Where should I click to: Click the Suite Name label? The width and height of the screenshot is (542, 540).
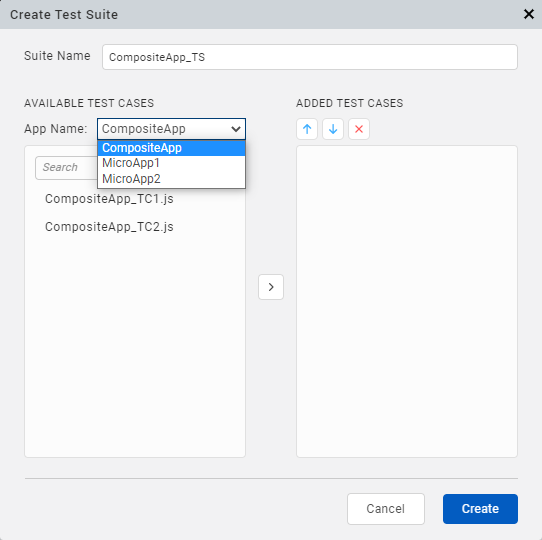click(57, 56)
